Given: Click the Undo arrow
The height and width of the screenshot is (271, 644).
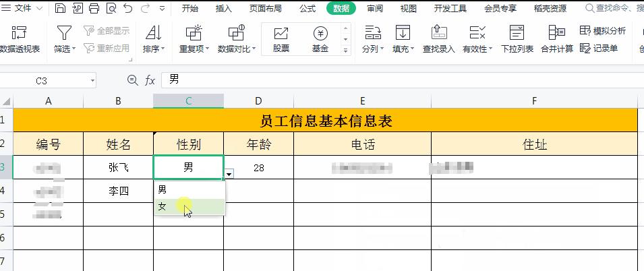Looking at the screenshot, I should pyautogui.click(x=127, y=8).
